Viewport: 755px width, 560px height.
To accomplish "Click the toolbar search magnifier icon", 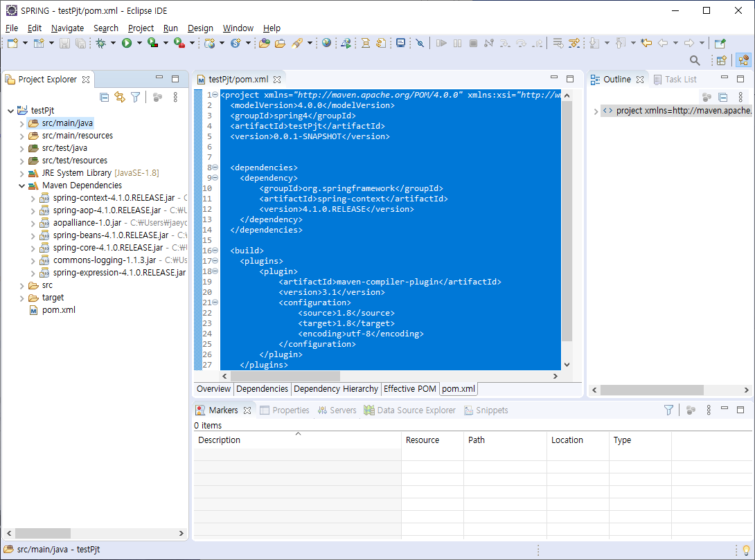I will click(695, 60).
